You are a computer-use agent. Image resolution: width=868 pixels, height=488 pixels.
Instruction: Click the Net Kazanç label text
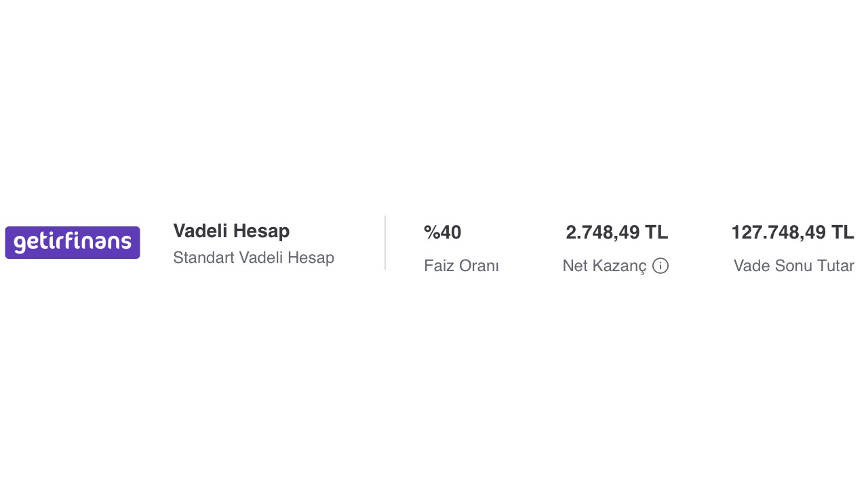coord(604,266)
